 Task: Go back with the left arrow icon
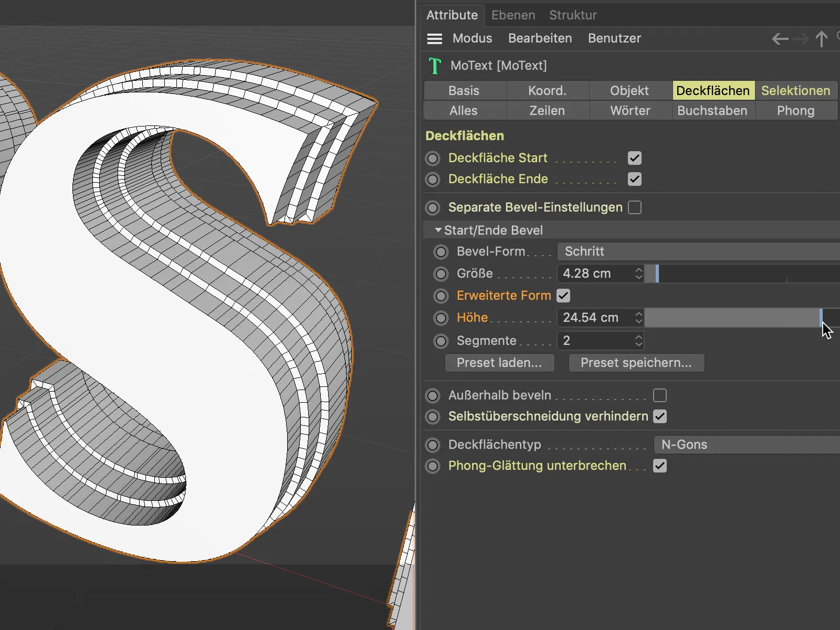(x=780, y=39)
